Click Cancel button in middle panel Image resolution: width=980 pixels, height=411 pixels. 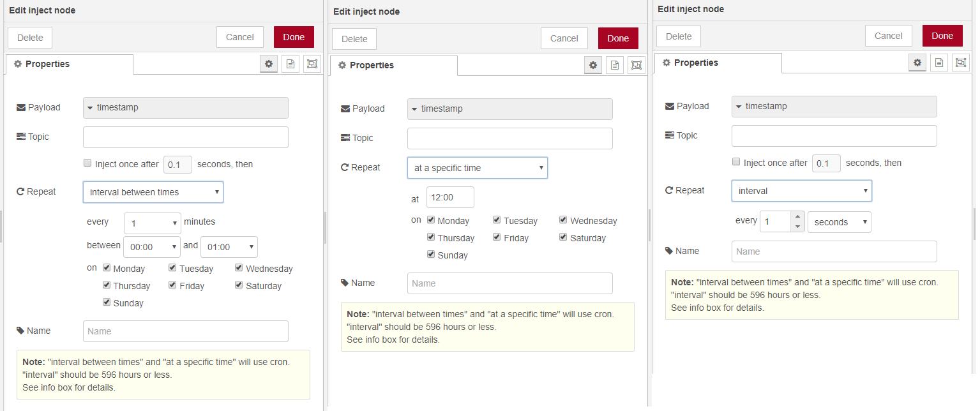click(564, 38)
